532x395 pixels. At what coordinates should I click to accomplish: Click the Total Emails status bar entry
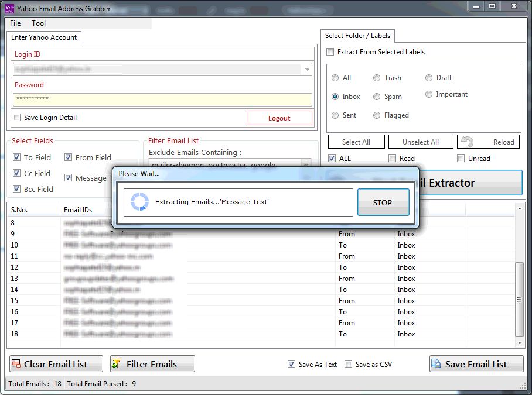point(35,383)
